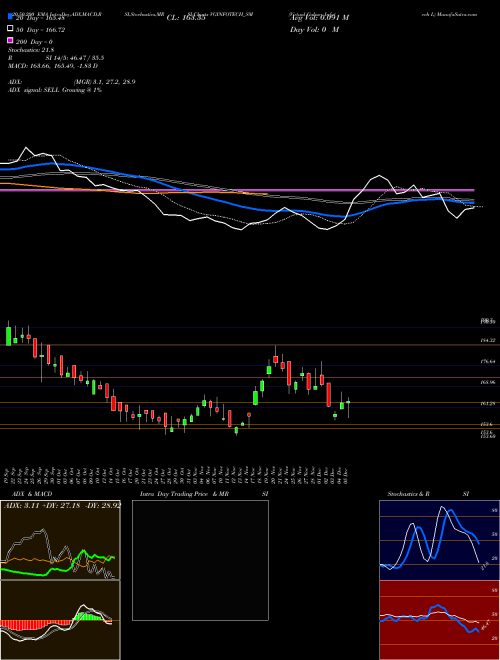Click 'ADX signal: SELL Growing @ 1%' text

[x=55, y=90]
